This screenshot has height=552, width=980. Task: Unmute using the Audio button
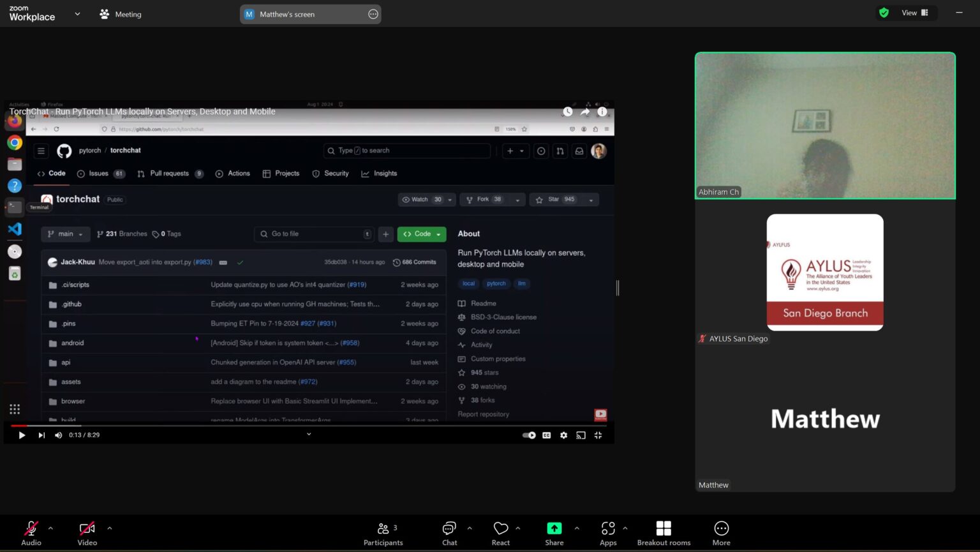31,533
